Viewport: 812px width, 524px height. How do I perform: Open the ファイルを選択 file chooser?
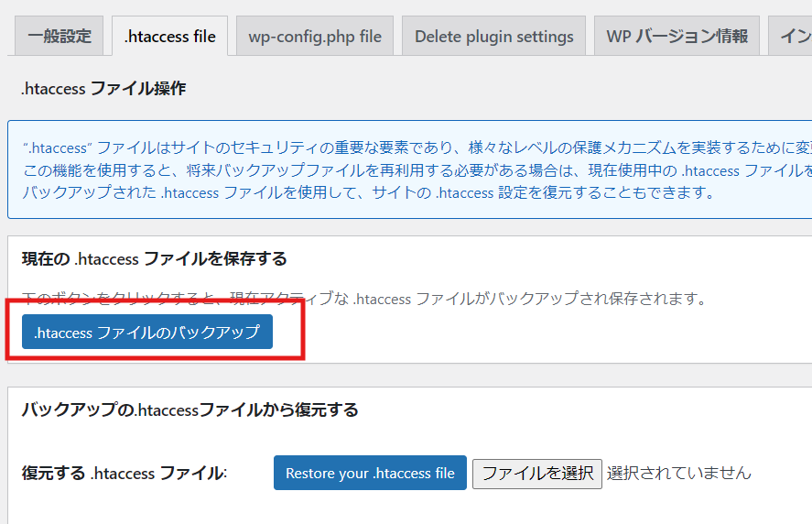[537, 474]
